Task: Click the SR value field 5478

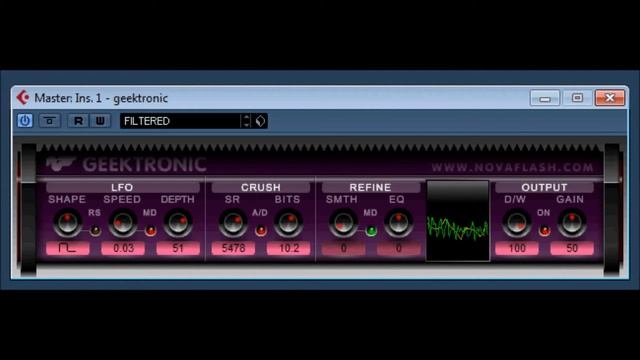Action: (233, 248)
